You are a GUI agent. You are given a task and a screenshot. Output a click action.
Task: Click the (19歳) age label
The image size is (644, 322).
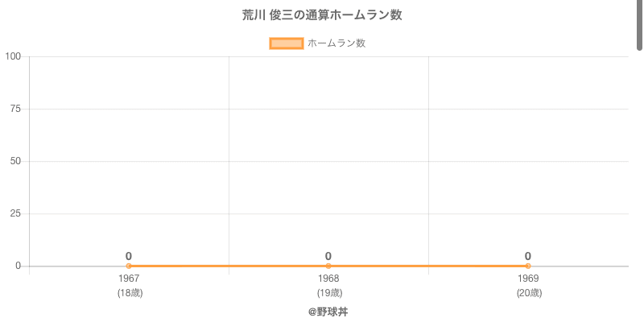[328, 293]
